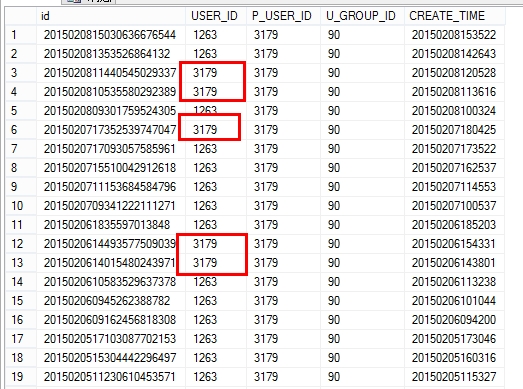523x389 pixels.
Task: Click CREATE_TIME cell 2015020810 0324
Action: 454,111
